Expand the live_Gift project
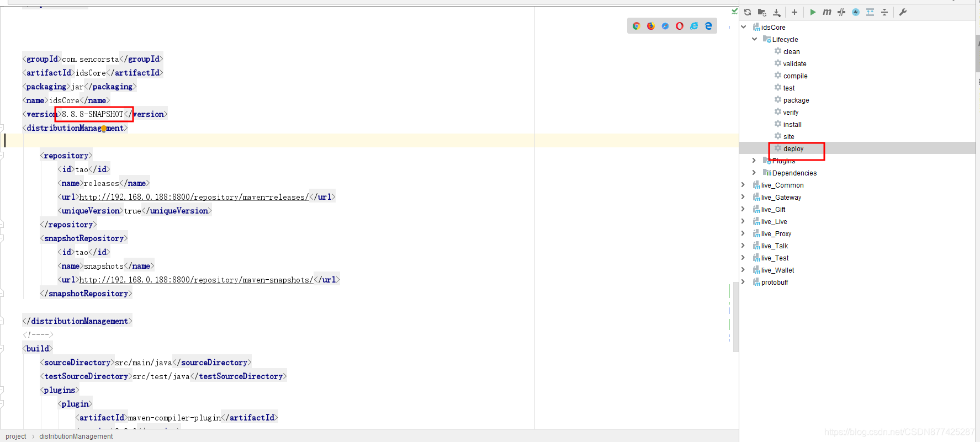 [x=743, y=209]
